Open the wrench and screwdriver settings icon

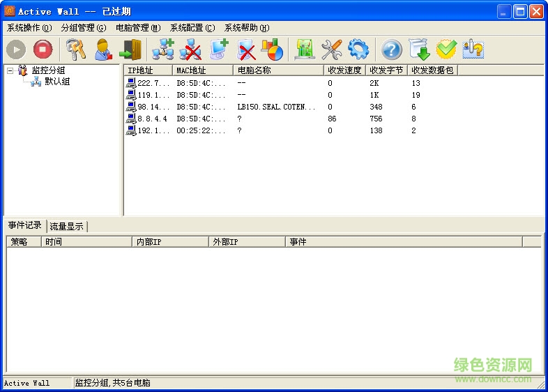[331, 50]
